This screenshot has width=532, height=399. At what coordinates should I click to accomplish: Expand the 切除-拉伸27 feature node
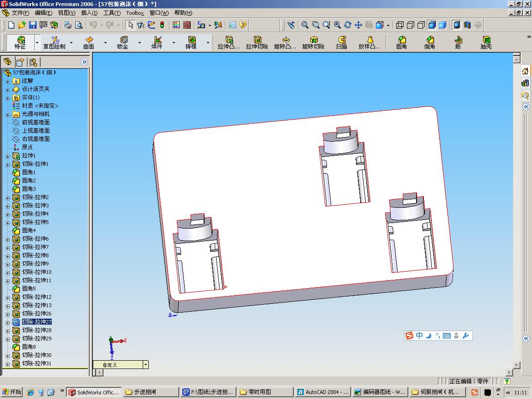point(7,323)
